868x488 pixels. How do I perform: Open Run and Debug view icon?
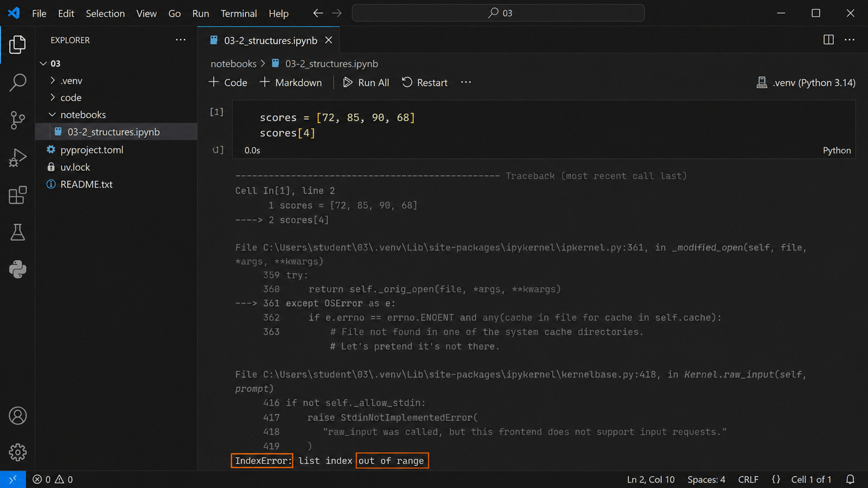[17, 158]
